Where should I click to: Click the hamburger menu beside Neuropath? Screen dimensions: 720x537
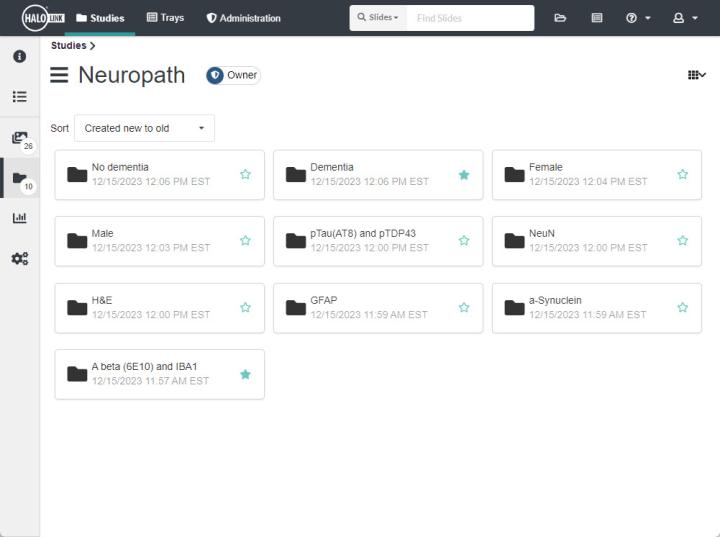[x=60, y=76]
